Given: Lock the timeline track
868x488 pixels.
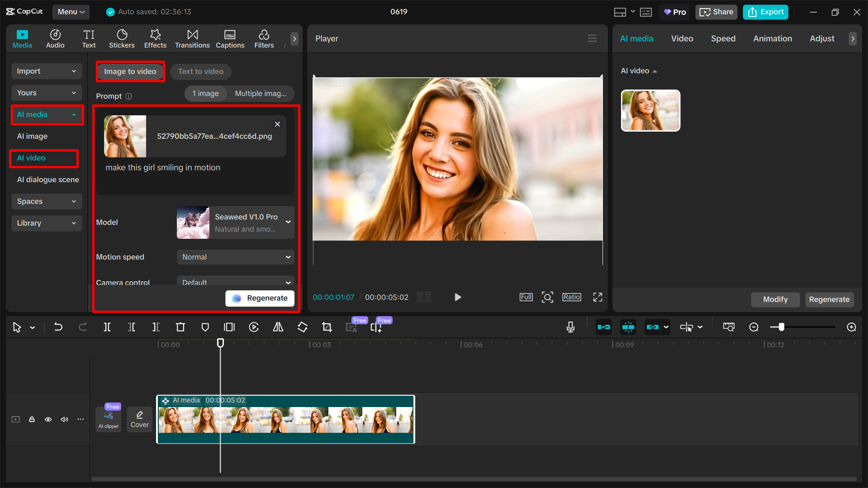Looking at the screenshot, I should coord(32,419).
